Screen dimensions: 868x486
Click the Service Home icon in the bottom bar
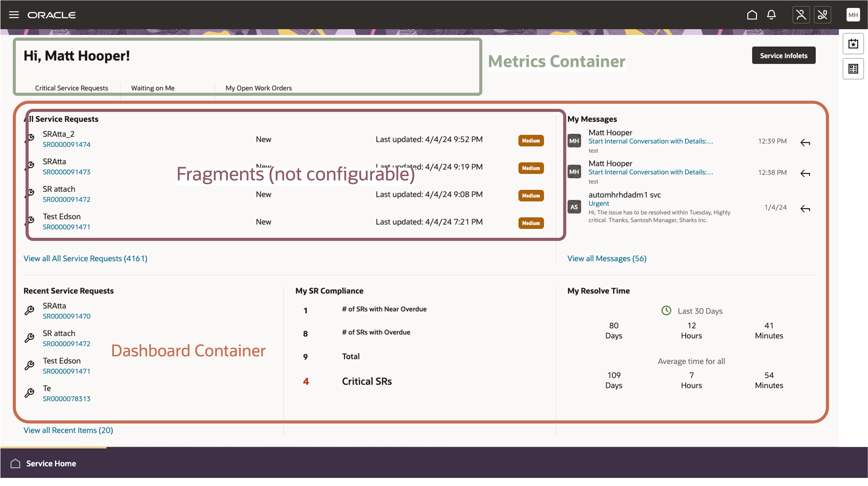pyautogui.click(x=15, y=464)
